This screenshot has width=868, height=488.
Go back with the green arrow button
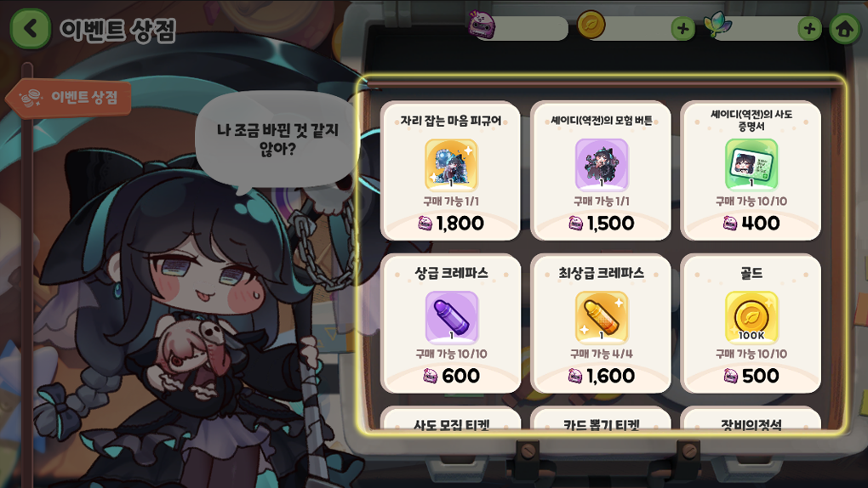pos(30,28)
